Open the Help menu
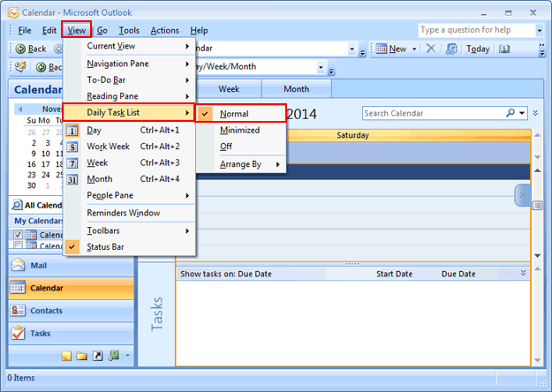Viewport: 552px width, 392px height. (199, 30)
